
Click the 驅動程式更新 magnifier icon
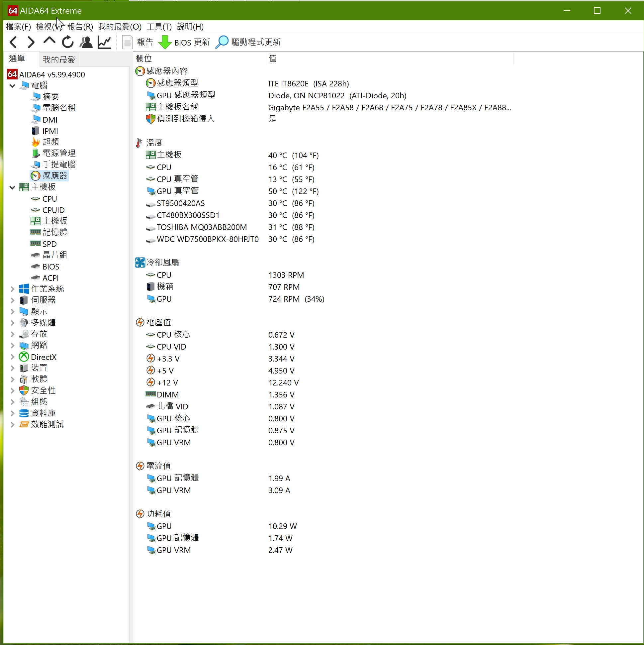(x=222, y=42)
